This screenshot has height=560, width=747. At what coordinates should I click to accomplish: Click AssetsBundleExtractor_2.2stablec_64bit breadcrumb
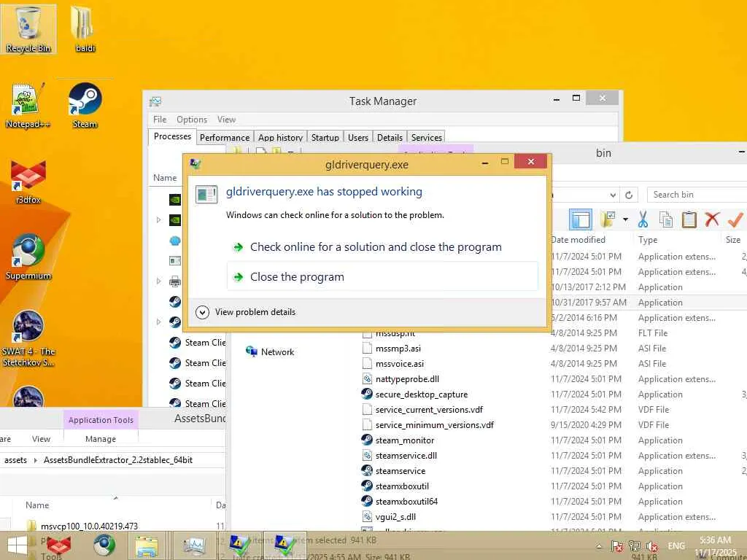click(x=118, y=460)
